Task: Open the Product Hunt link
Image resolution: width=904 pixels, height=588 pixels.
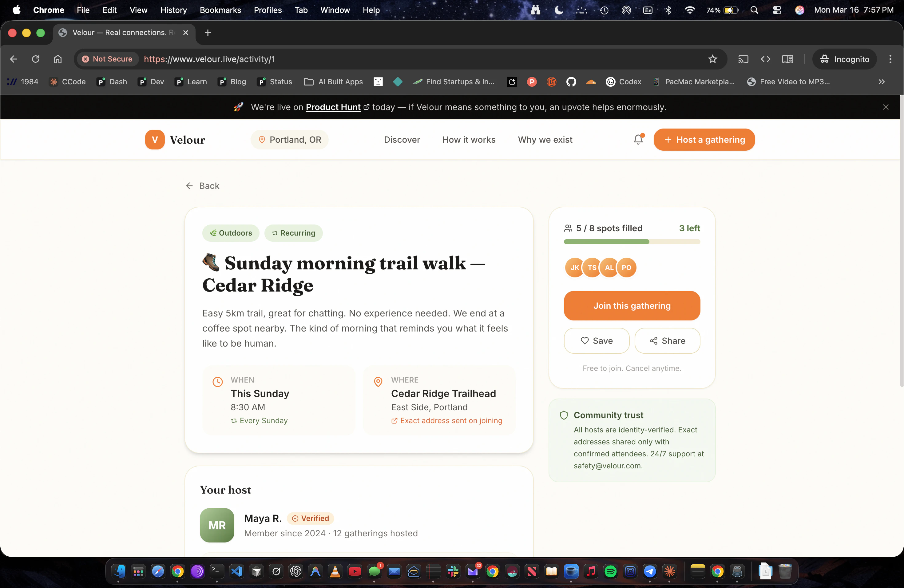Action: pyautogui.click(x=333, y=108)
